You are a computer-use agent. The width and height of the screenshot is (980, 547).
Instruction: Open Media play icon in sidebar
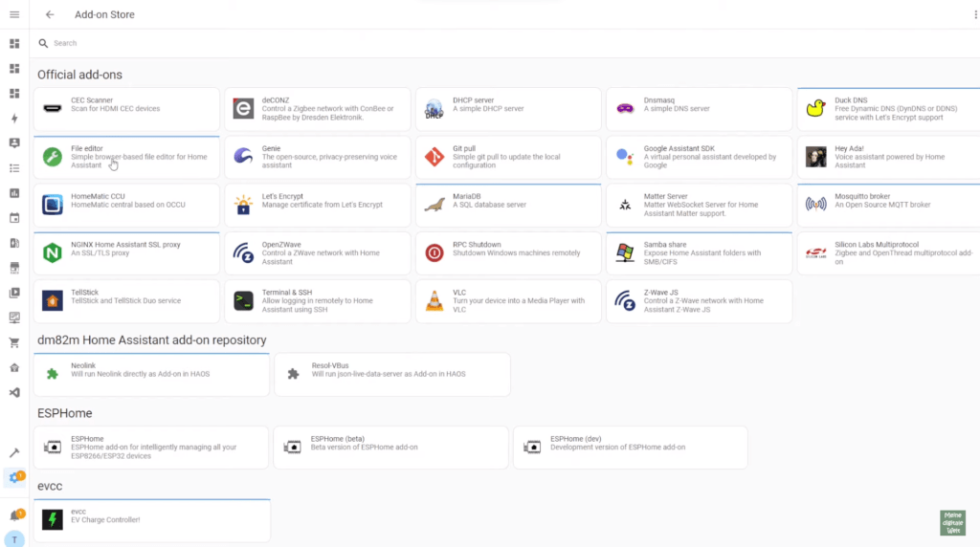point(14,293)
